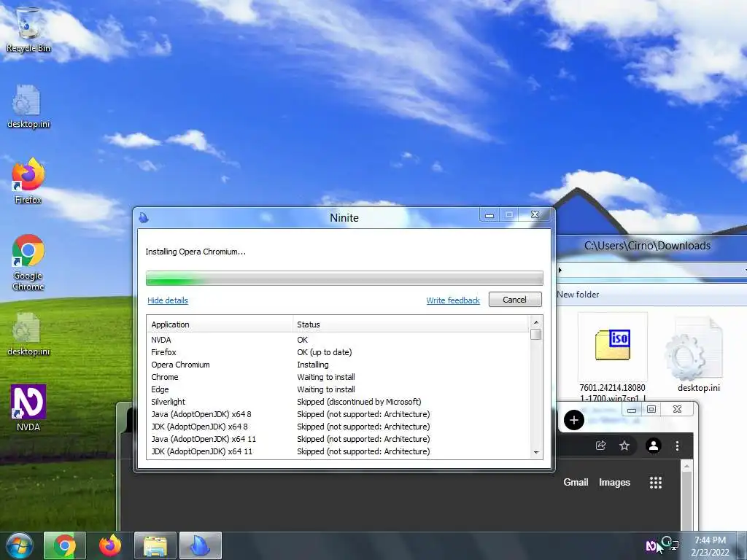747x560 pixels.
Task: Select the Edge row in Ninite list
Action: 338,389
